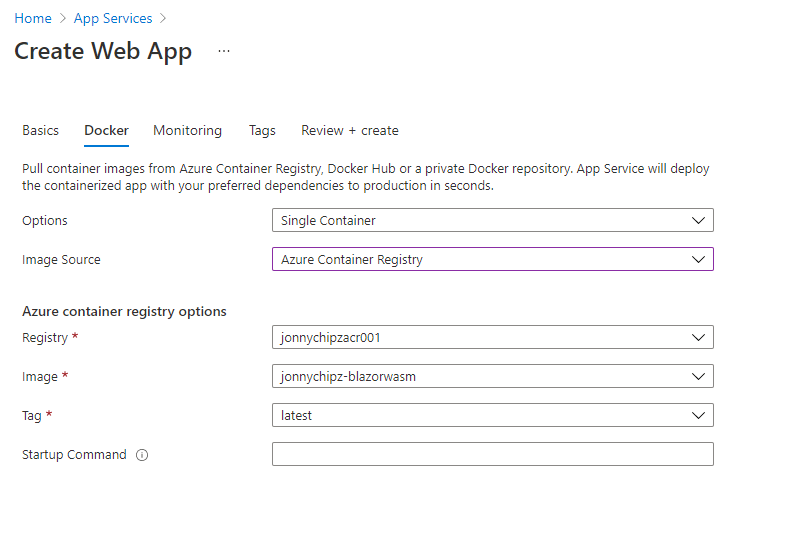Screen dimensions: 802x560
Task: Focus the Startup Command text field
Action: pos(493,454)
